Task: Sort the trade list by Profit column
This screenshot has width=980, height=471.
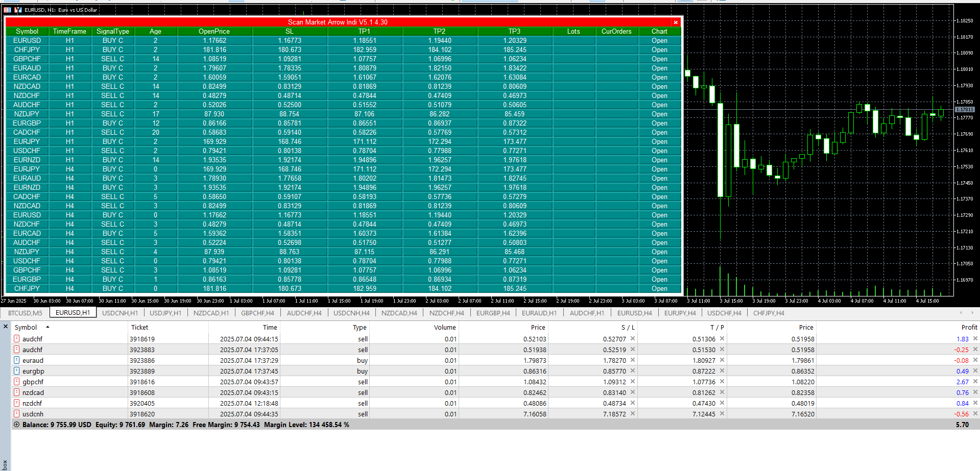Action: tap(898, 327)
